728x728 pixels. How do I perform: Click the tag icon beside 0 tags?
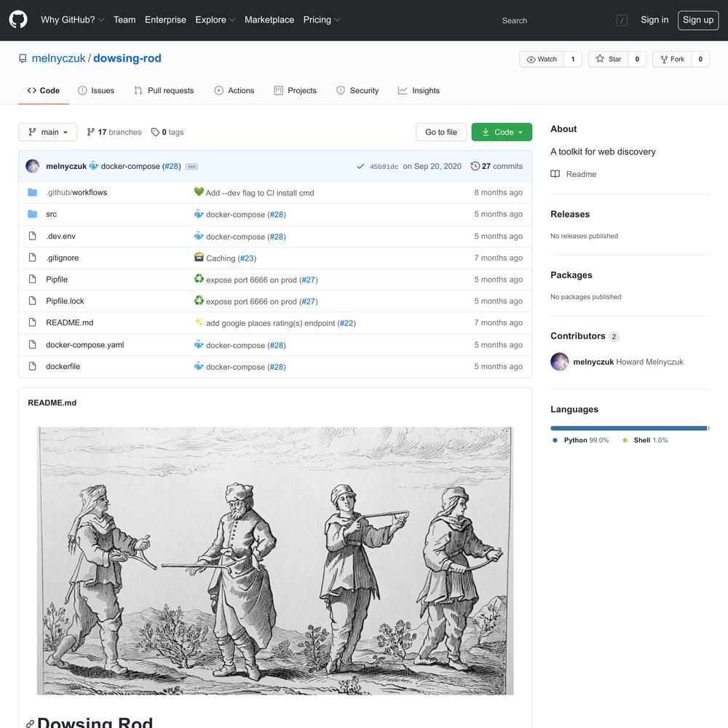[x=155, y=132]
